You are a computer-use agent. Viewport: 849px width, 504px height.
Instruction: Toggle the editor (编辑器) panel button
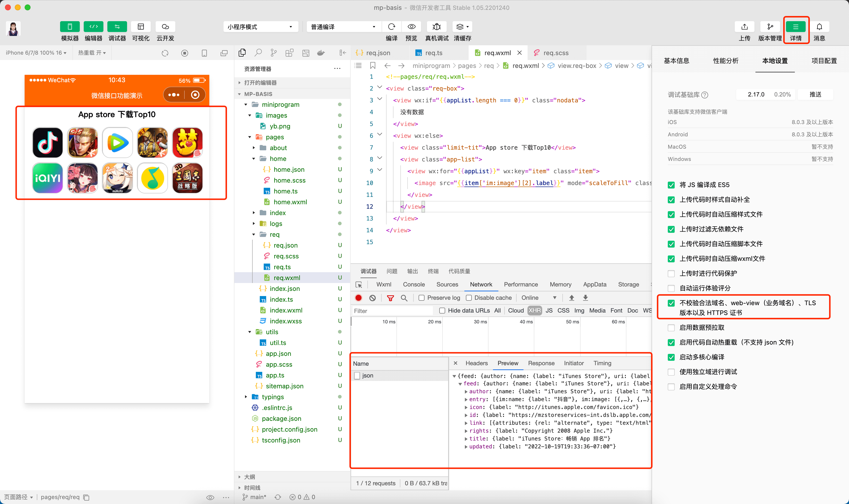pos(93,27)
